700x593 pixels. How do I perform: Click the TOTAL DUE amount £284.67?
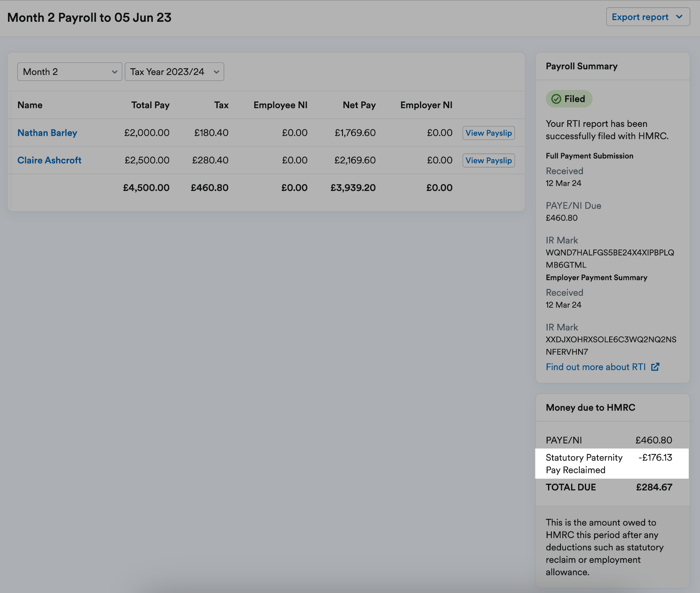pos(654,487)
